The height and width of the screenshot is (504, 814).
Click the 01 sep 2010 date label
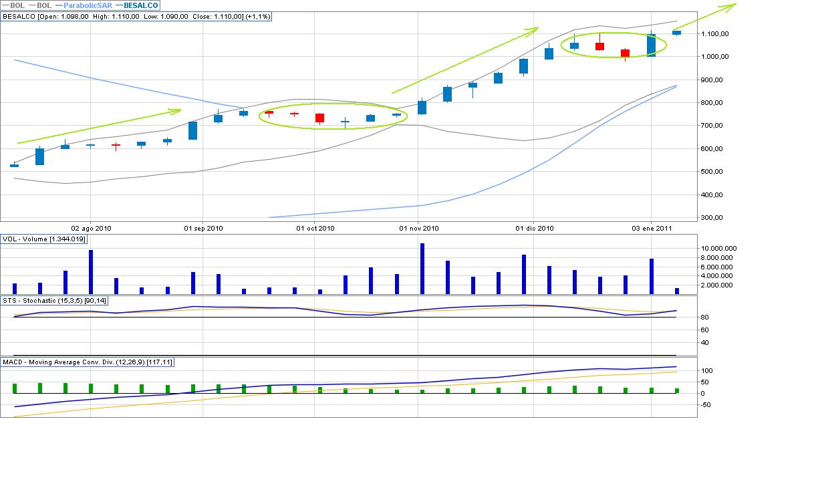203,228
